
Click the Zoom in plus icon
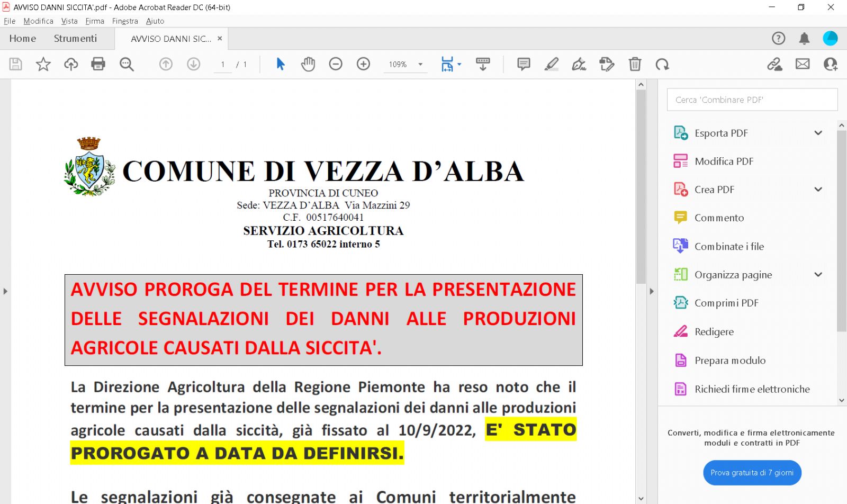click(x=363, y=64)
